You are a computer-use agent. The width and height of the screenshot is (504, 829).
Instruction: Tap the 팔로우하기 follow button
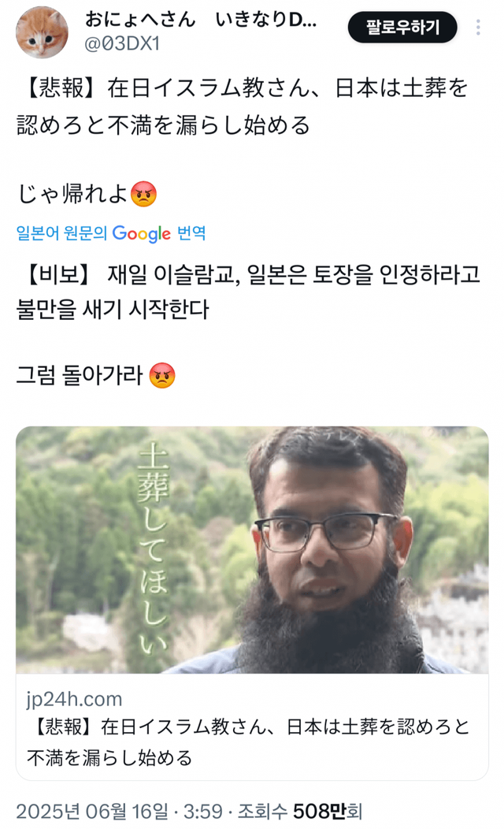click(x=402, y=27)
